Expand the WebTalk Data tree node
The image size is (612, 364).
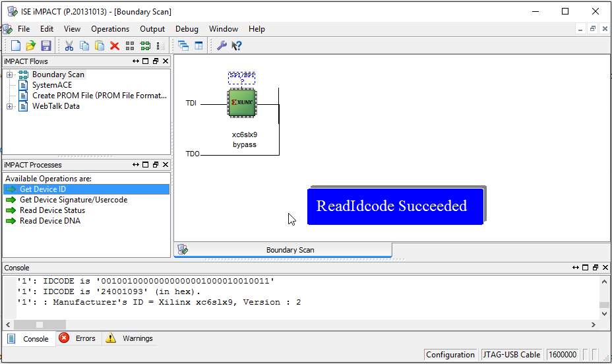click(x=10, y=106)
